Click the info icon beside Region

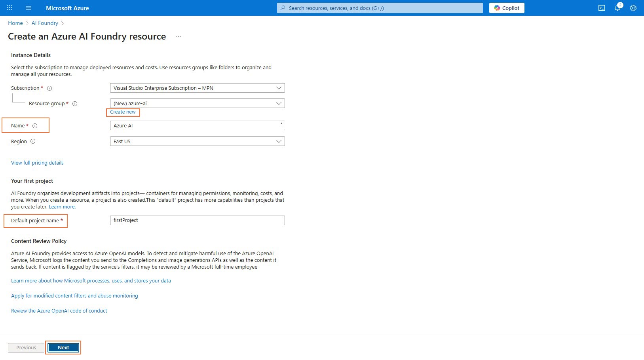click(x=33, y=141)
